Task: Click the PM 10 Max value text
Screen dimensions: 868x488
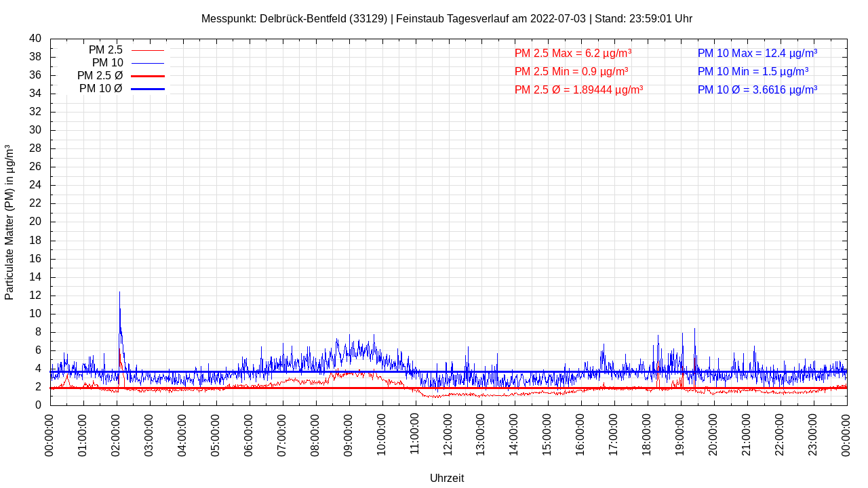Action: coord(757,53)
